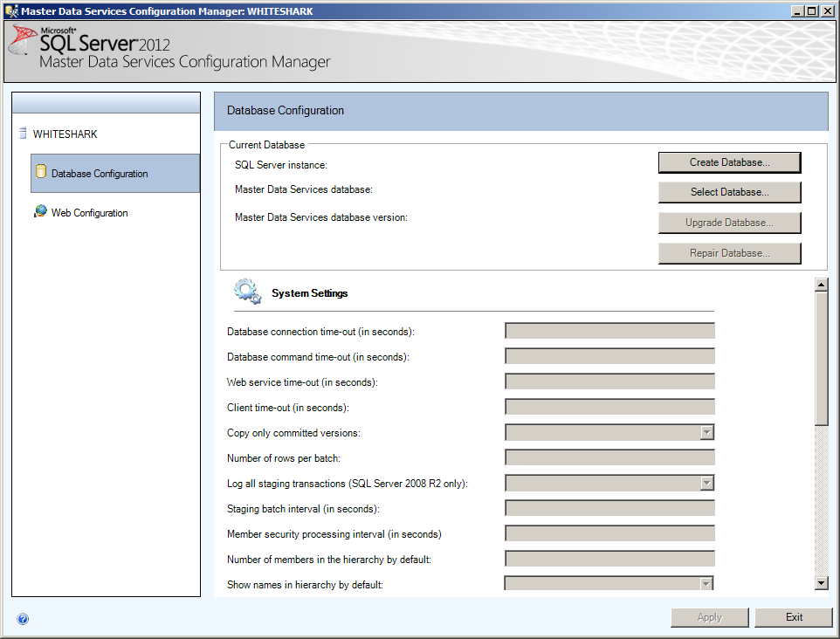Expand the Show names in hierarchy dropdown

click(x=707, y=582)
